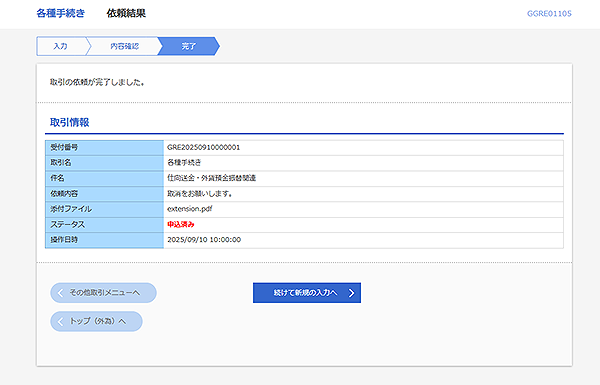The width and height of the screenshot is (600, 385).
Task: Click the 仕向送金・外貨預金振替関連 subject value
Action: click(x=211, y=178)
